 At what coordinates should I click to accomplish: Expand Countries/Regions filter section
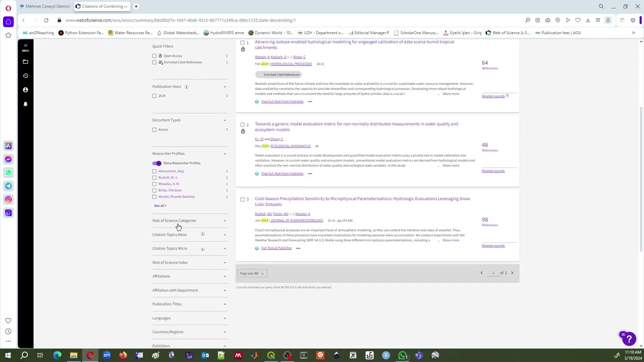tap(189, 332)
